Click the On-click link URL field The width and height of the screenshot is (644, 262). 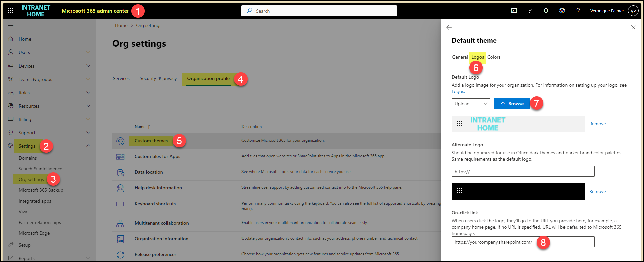(x=523, y=242)
